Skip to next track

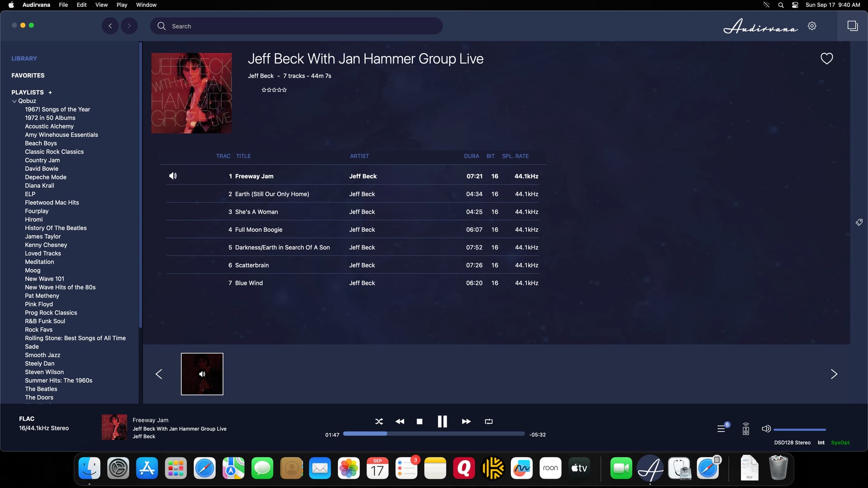pos(466,421)
